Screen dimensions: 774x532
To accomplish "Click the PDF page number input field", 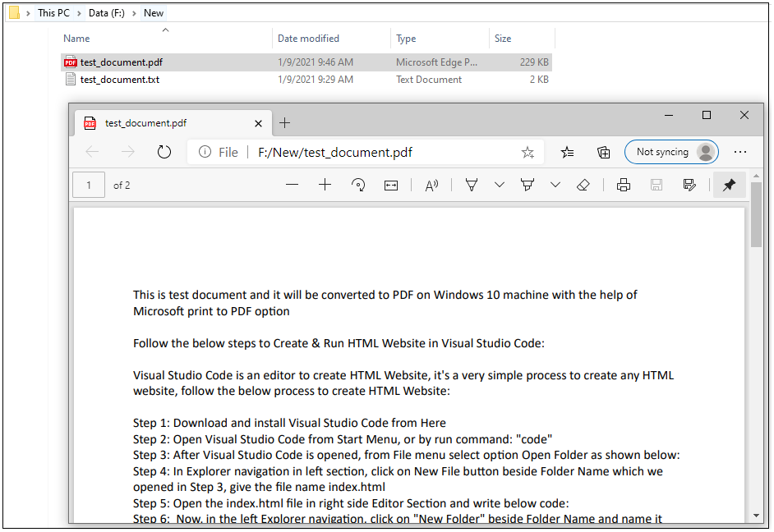I will pos(89,185).
